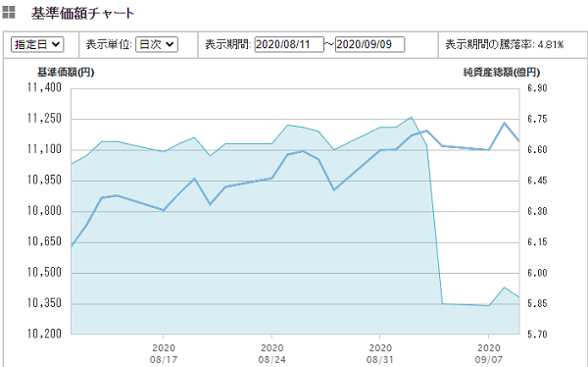Image resolution: width=588 pixels, height=367 pixels.
Task: Click the 11,100 left axis value
Action: (x=44, y=149)
